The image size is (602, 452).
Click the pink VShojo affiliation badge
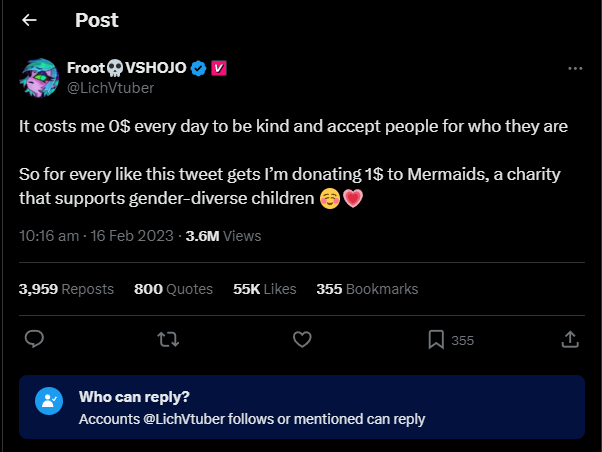(x=219, y=68)
